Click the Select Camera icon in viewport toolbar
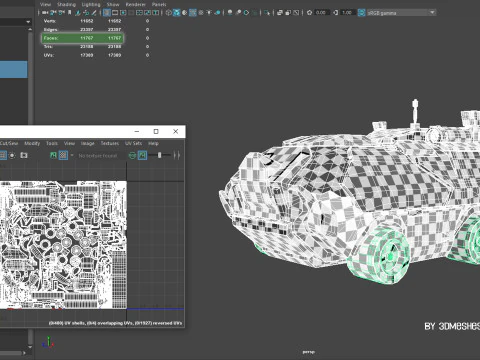Image resolution: width=480 pixels, height=360 pixels. tap(45, 13)
